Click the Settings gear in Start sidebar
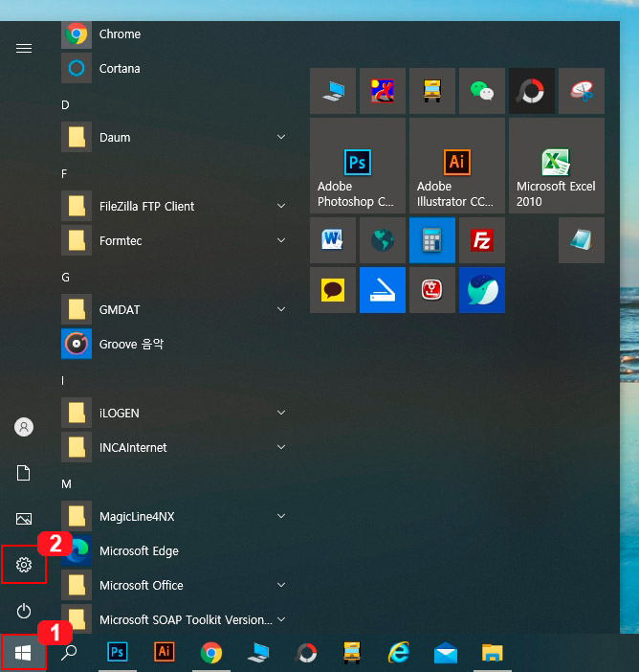This screenshot has height=672, width=639. click(x=24, y=565)
